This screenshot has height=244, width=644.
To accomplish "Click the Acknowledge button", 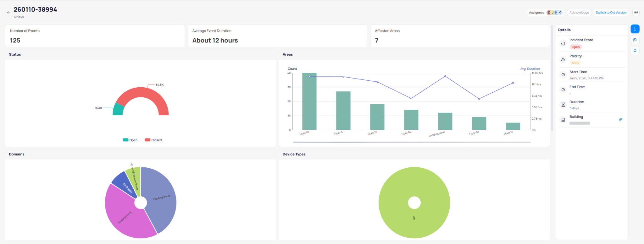I will (579, 13).
